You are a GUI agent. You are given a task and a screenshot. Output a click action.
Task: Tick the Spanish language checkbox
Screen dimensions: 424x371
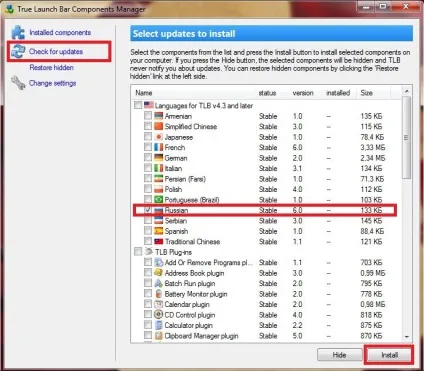point(148,231)
